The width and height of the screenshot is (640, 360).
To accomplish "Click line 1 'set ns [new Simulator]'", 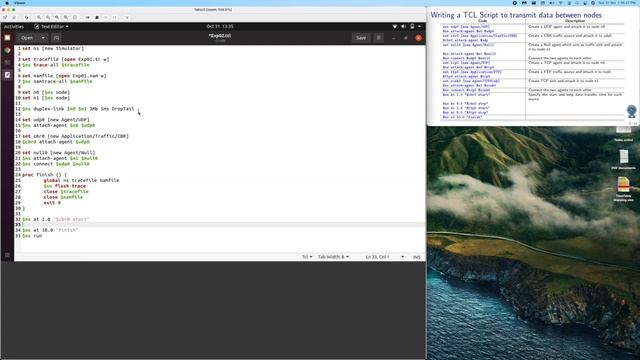I will pos(53,49).
